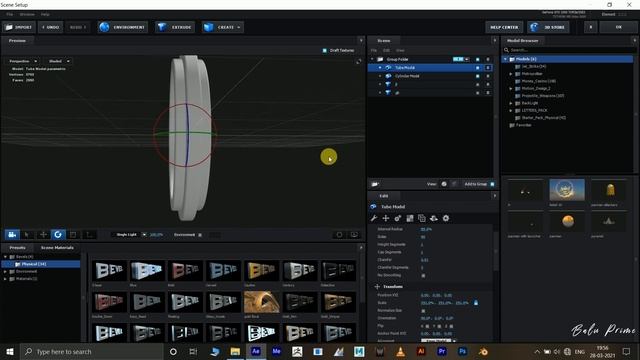Select the Cylinder Model row in Scene
Viewport: 640px width, 360px height.
429,76
